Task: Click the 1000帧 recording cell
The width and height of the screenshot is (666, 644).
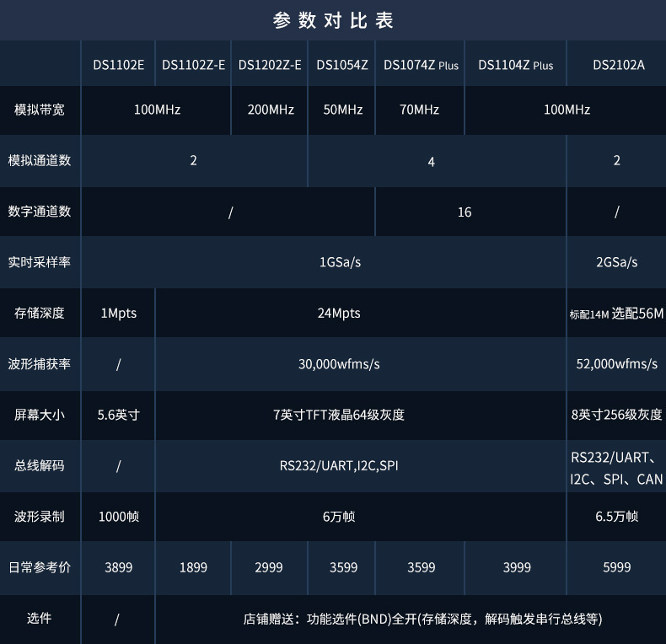Action: (119, 517)
